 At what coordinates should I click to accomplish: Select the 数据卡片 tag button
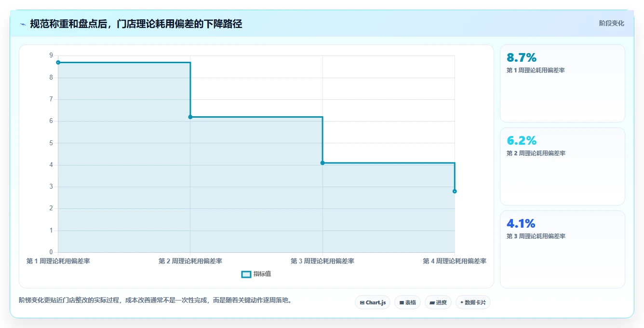(473, 302)
